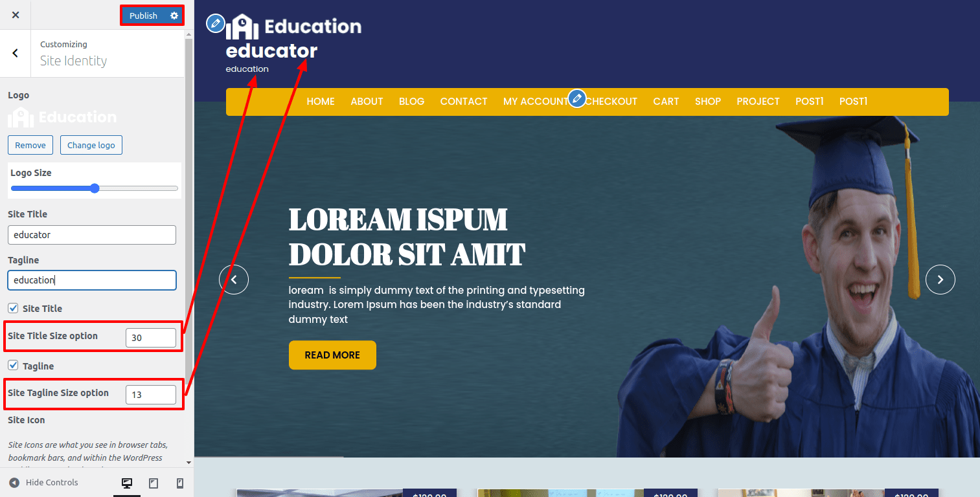Switch to mobile preview icon

(180, 483)
